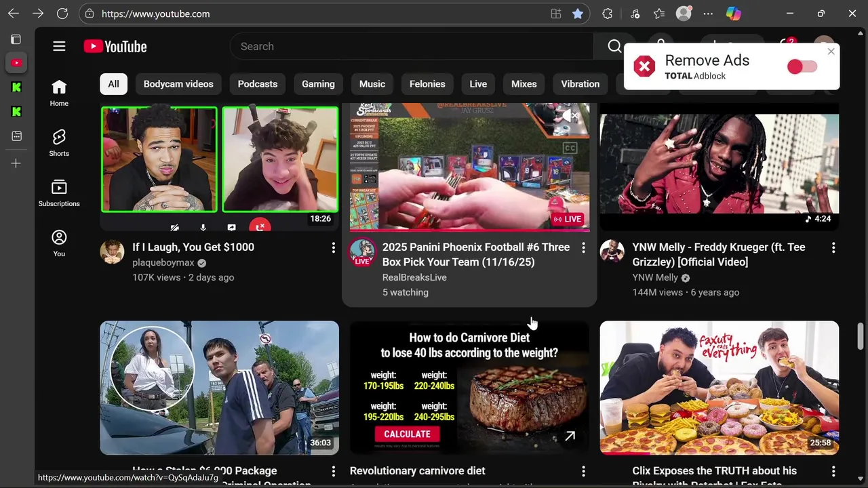Open the browser Extensions puzzle icon
Image resolution: width=868 pixels, height=488 pixels.
click(x=608, y=14)
